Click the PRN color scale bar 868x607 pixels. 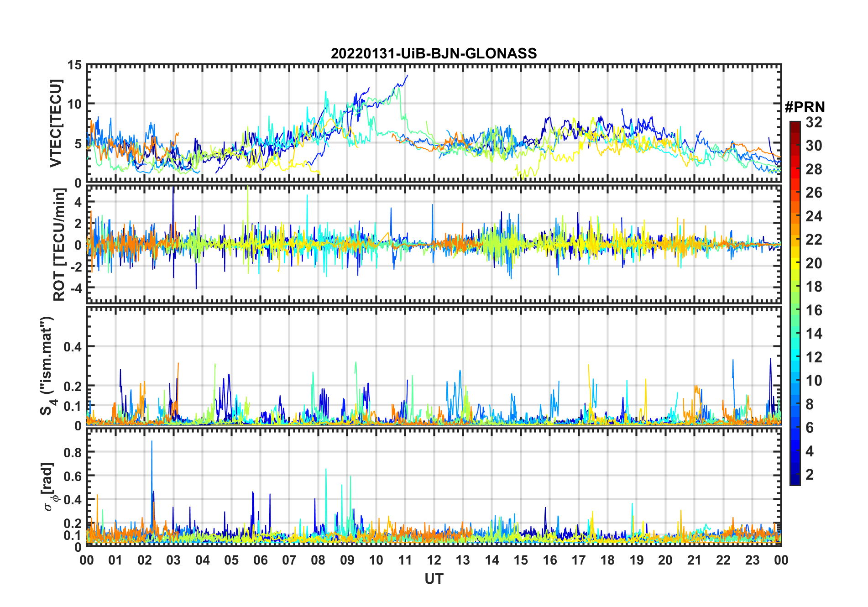(x=795, y=303)
